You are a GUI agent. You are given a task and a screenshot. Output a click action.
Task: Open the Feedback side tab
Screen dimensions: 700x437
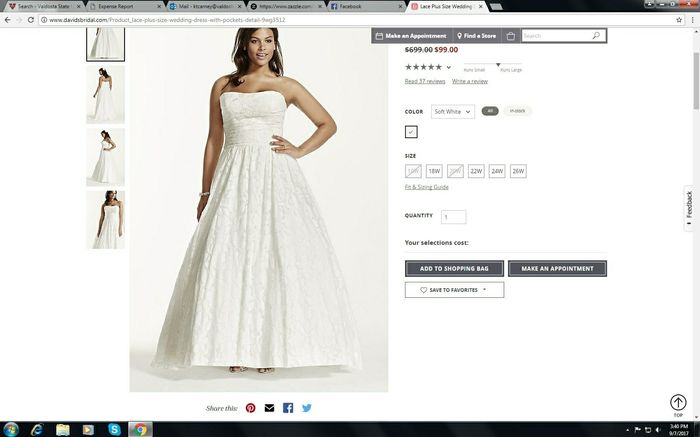pos(689,208)
